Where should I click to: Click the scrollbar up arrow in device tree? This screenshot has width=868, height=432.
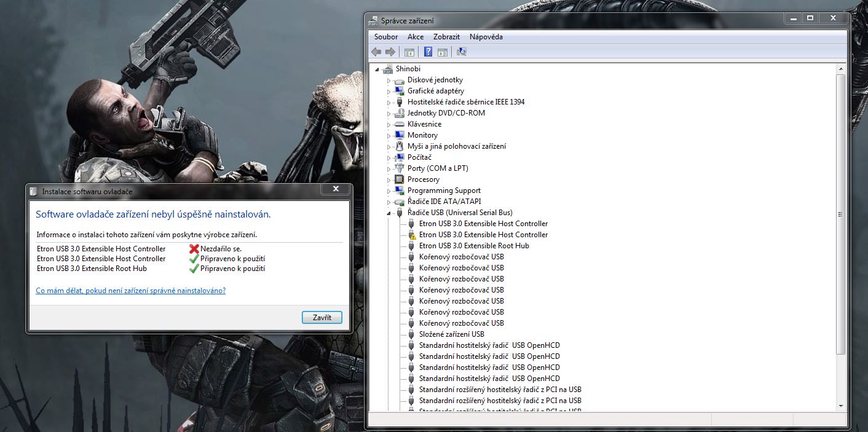(x=841, y=68)
